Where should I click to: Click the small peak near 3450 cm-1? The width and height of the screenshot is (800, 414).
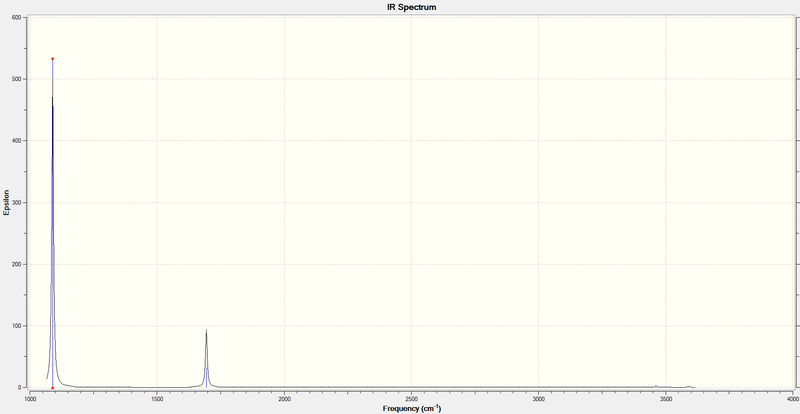click(656, 386)
